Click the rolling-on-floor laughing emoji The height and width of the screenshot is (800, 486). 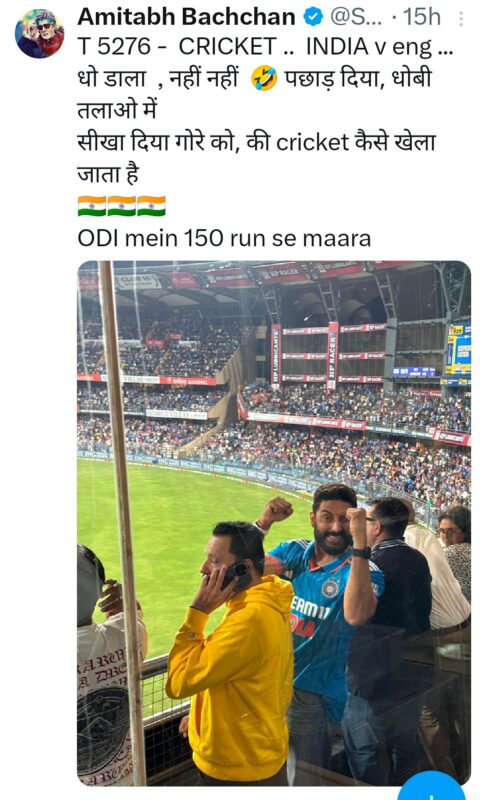click(x=264, y=79)
